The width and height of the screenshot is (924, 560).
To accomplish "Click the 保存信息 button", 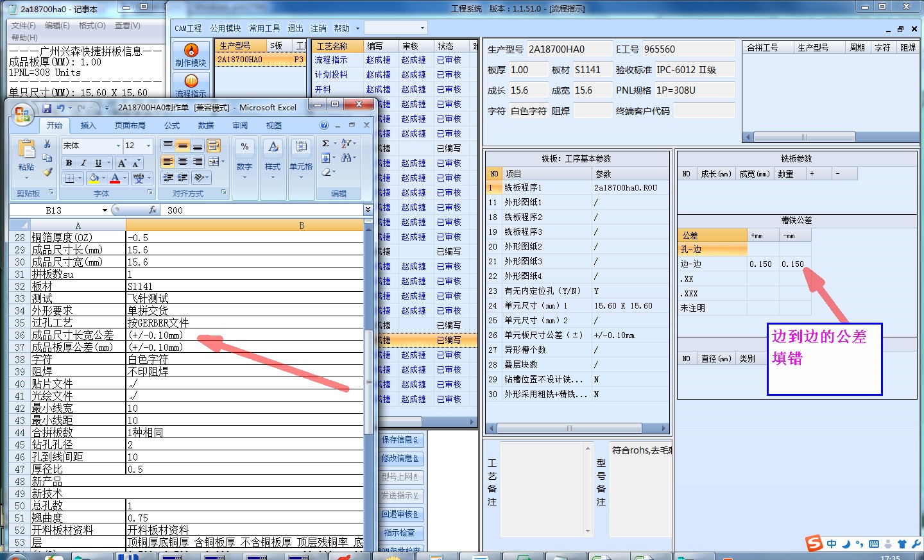I will (401, 440).
